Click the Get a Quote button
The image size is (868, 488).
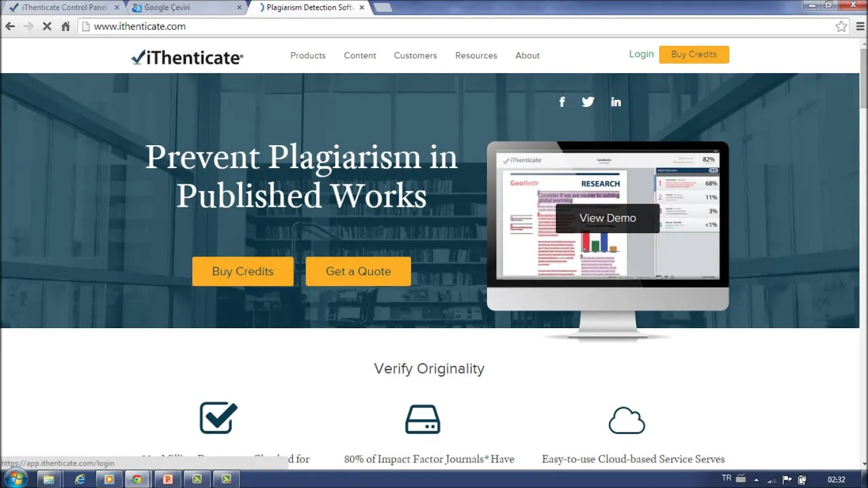tap(358, 271)
